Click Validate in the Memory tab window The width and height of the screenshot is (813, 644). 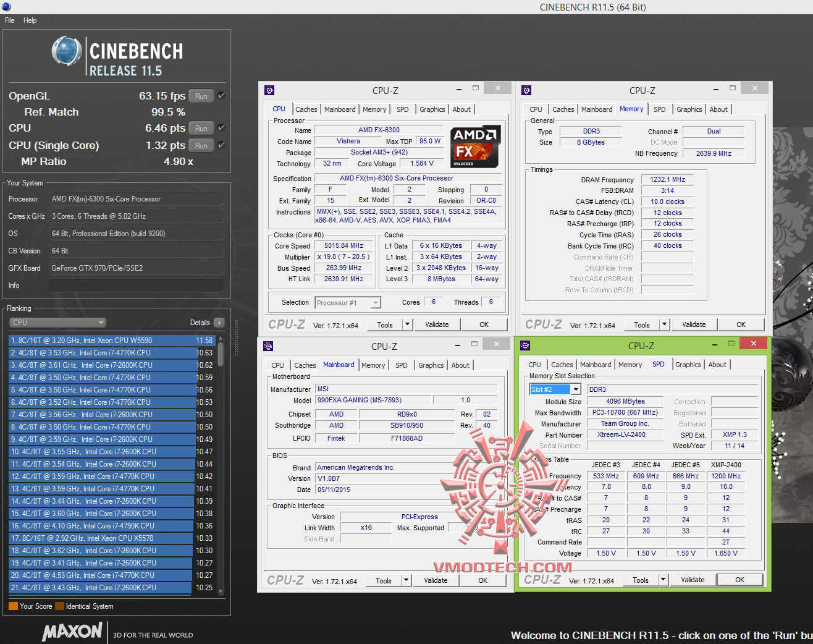[694, 324]
